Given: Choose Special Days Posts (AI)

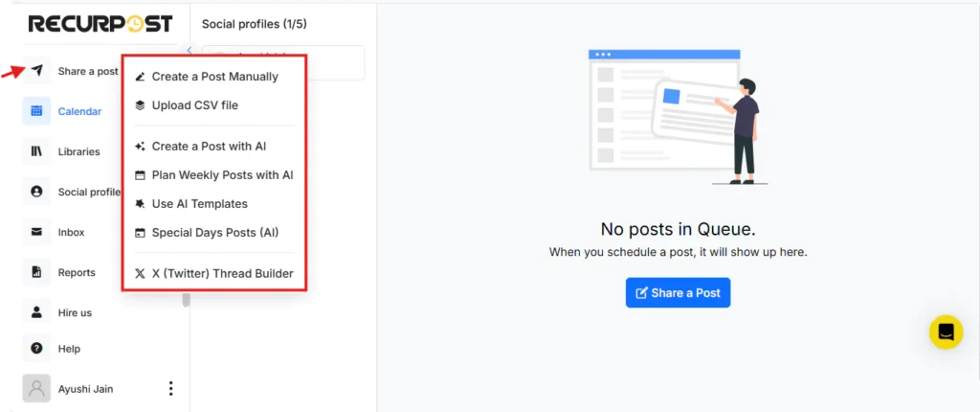Looking at the screenshot, I should (x=215, y=233).
